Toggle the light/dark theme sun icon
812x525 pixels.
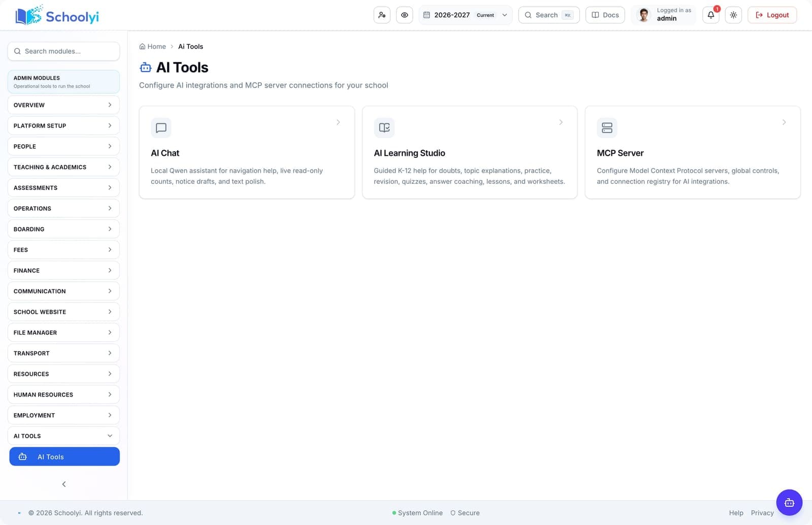pyautogui.click(x=733, y=15)
